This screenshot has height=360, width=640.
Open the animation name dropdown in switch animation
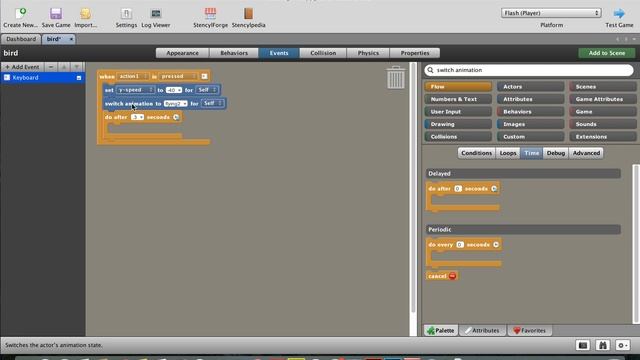(176, 104)
